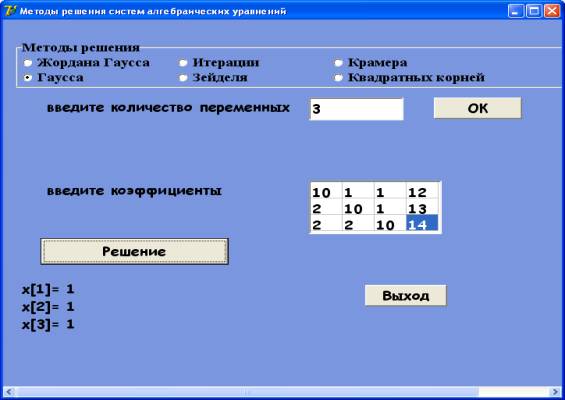Choose the Зейделя solving method

(x=183, y=77)
